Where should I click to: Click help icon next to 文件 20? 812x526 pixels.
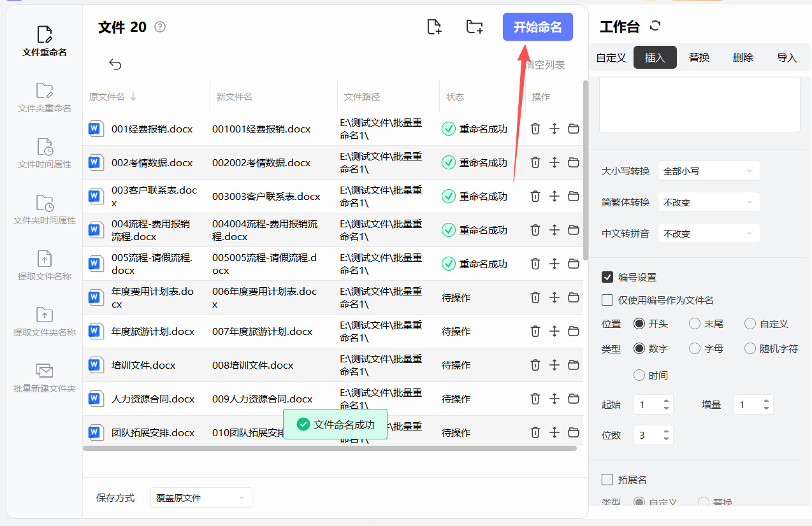(160, 27)
